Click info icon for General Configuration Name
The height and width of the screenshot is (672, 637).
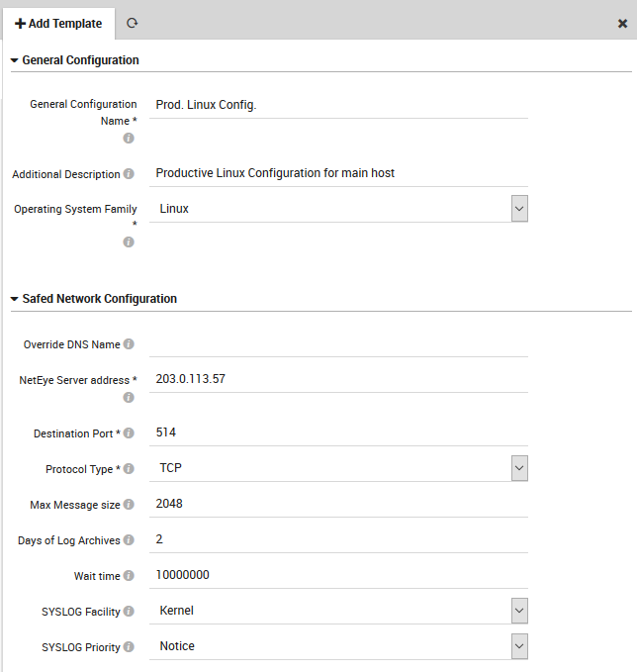(129, 139)
